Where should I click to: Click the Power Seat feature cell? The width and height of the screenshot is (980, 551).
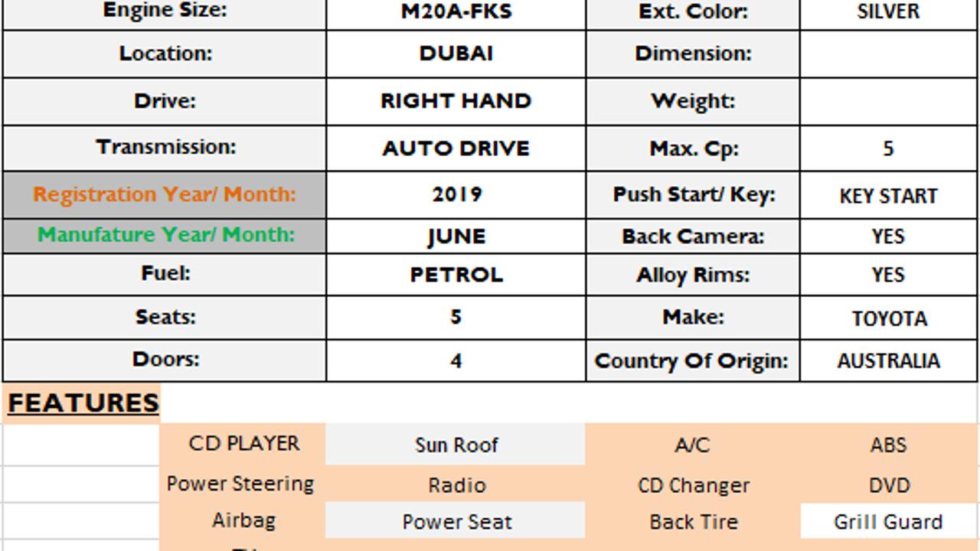456,522
